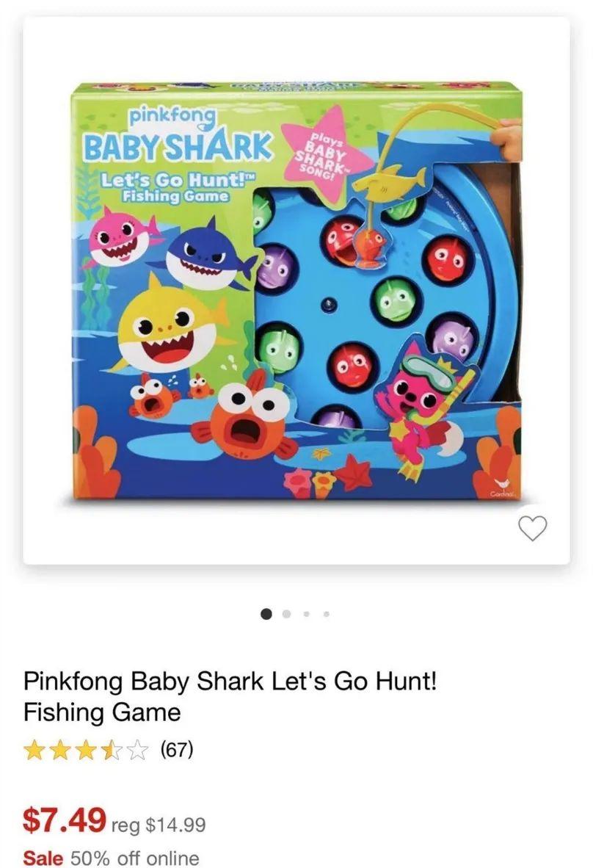Click the reg $14.99 price text
Viewport: 593px width, 868px height.
pos(159,825)
